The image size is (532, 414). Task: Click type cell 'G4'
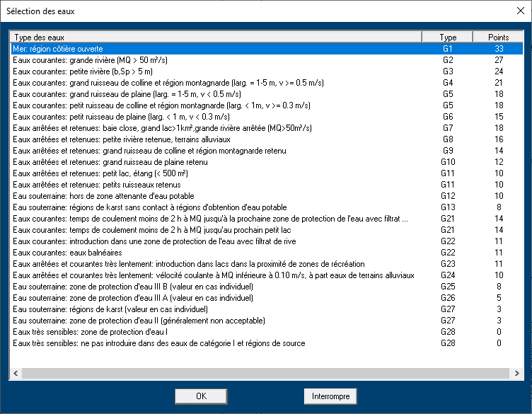click(x=448, y=83)
